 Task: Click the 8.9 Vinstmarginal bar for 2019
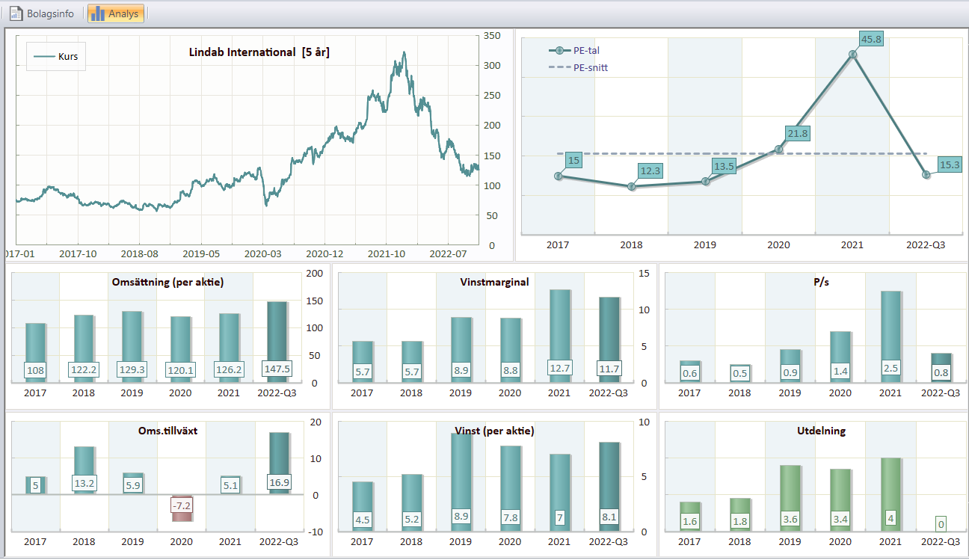(x=461, y=350)
